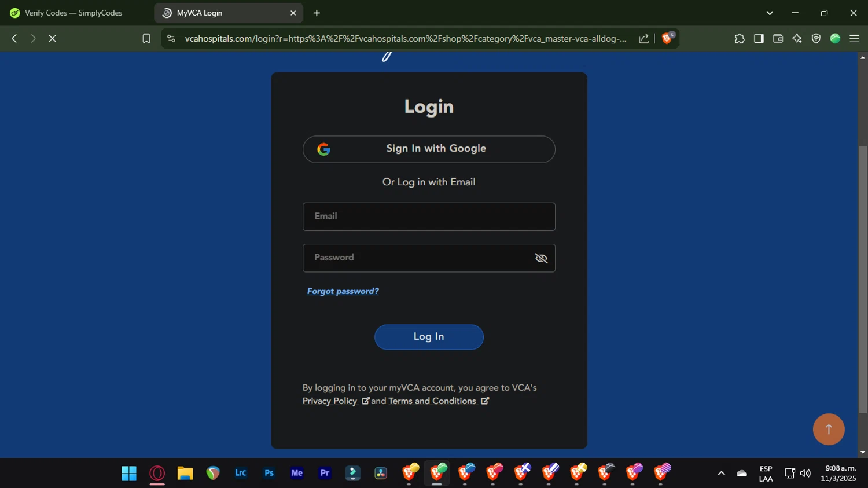Open the network display tray icon
Image resolution: width=868 pixels, height=488 pixels.
click(x=789, y=474)
